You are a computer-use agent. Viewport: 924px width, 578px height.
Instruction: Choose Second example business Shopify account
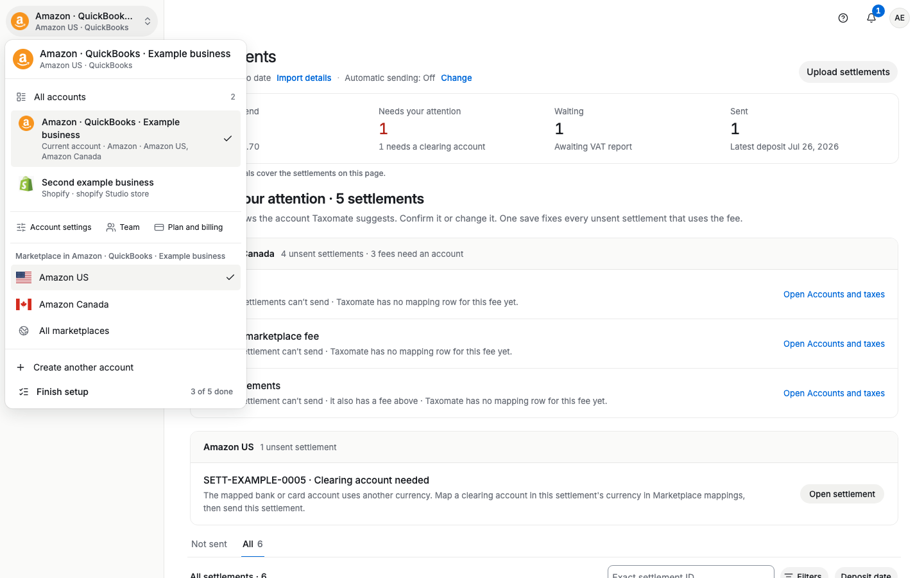[x=126, y=188]
